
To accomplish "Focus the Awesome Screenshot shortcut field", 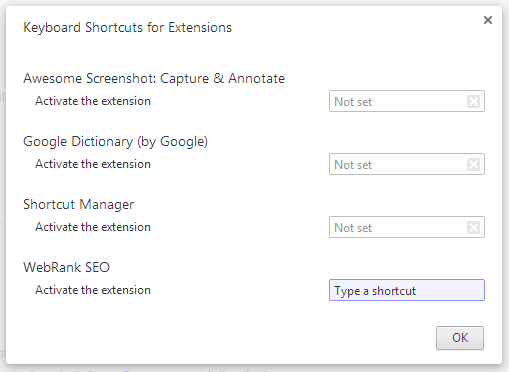I will pyautogui.click(x=407, y=101).
